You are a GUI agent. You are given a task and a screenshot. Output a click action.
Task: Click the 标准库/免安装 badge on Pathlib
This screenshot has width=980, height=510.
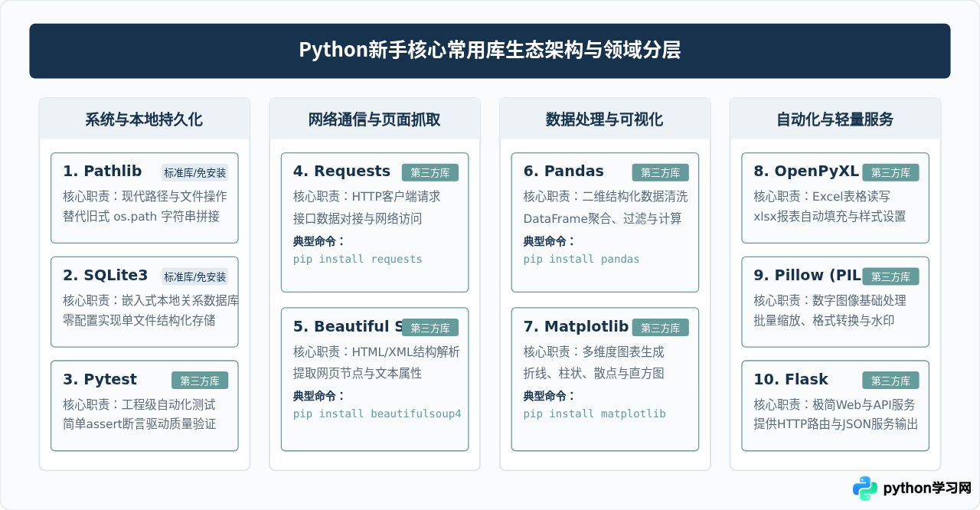click(x=194, y=172)
